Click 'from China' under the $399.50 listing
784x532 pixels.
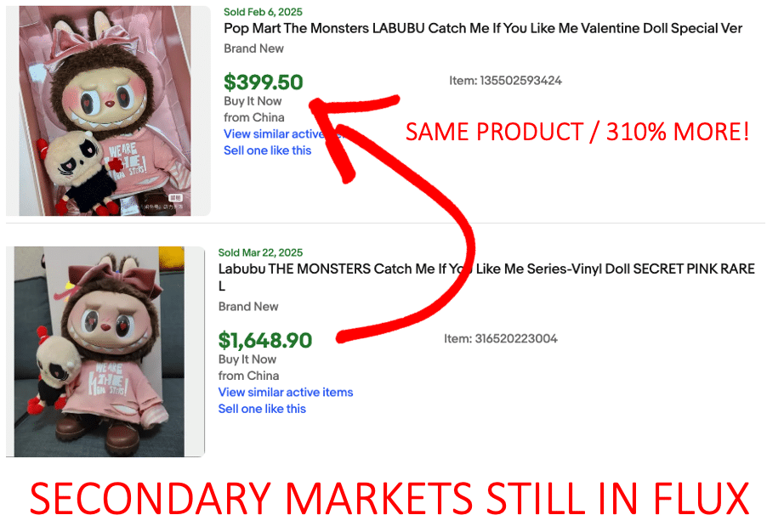(x=254, y=117)
